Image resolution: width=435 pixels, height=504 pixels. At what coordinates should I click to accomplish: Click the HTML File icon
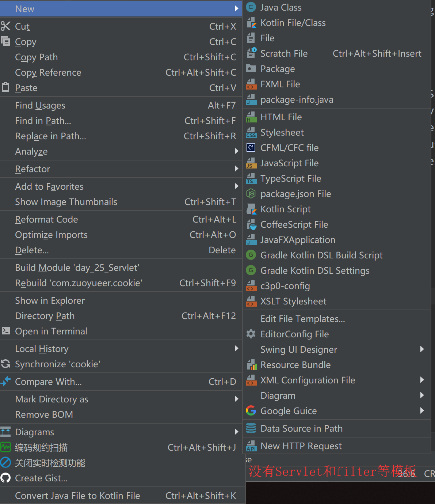tap(251, 117)
